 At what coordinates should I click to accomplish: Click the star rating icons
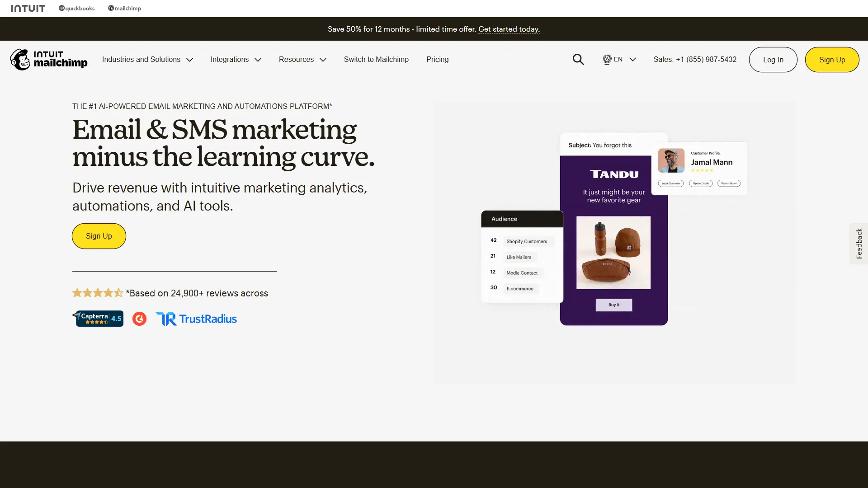click(98, 293)
